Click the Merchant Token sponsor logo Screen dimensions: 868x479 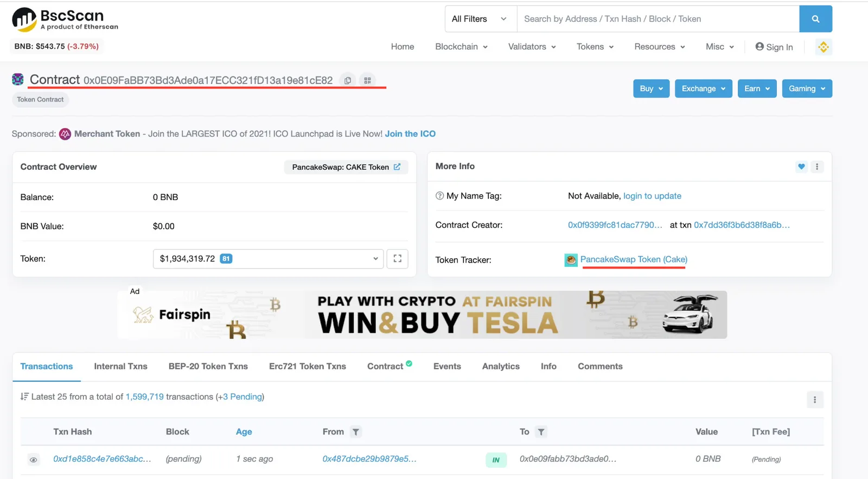point(65,134)
